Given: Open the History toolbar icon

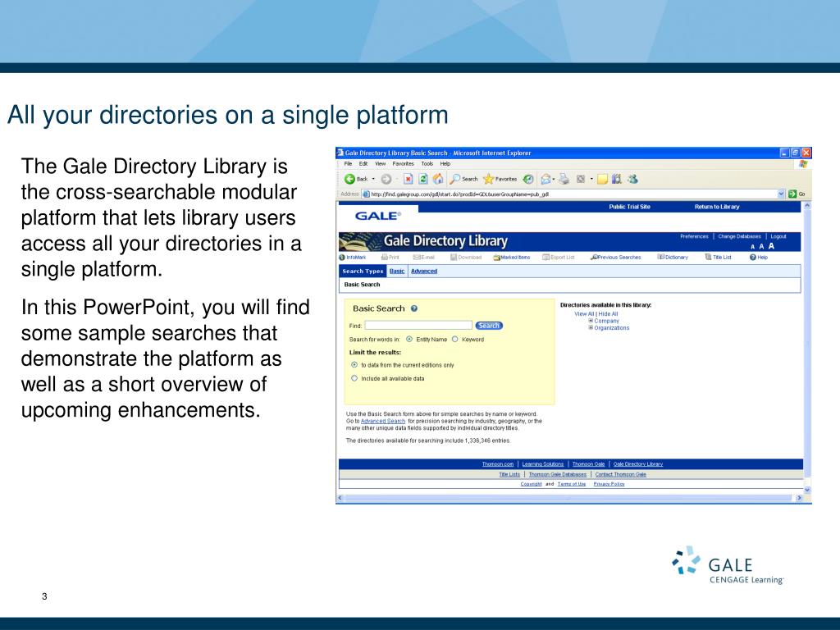Looking at the screenshot, I should click(528, 179).
